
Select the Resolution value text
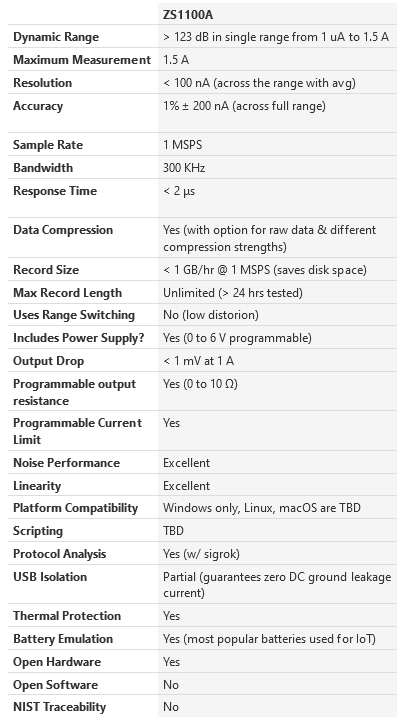[x=259, y=83]
